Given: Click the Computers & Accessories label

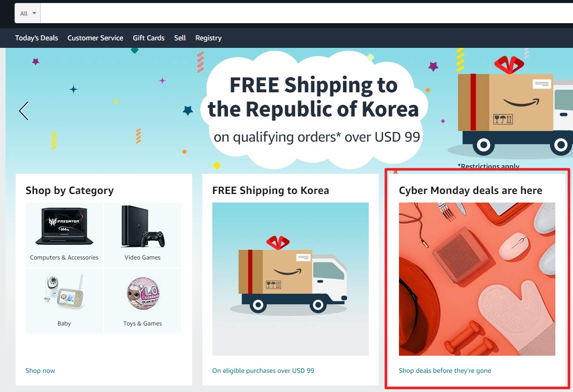Looking at the screenshot, I should pos(65,257).
